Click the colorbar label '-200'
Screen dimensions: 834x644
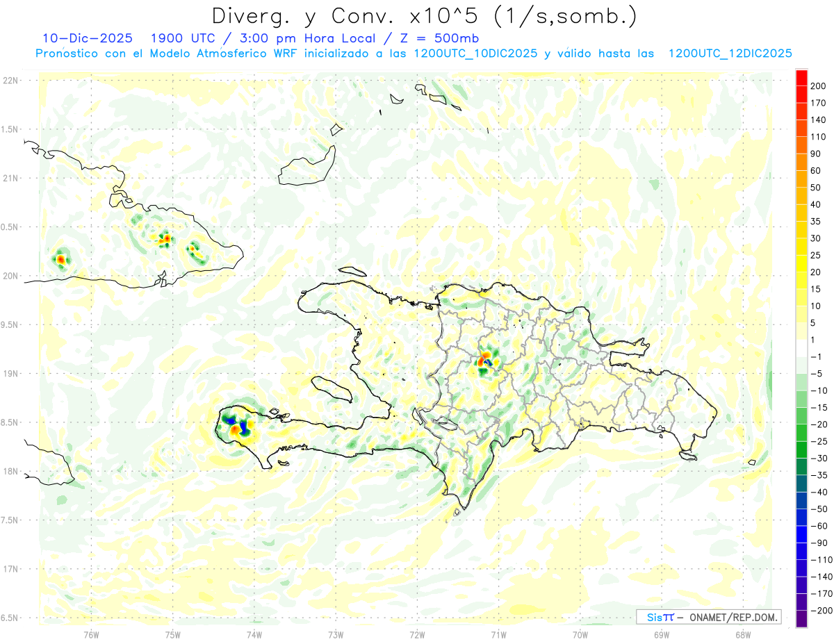pyautogui.click(x=823, y=611)
